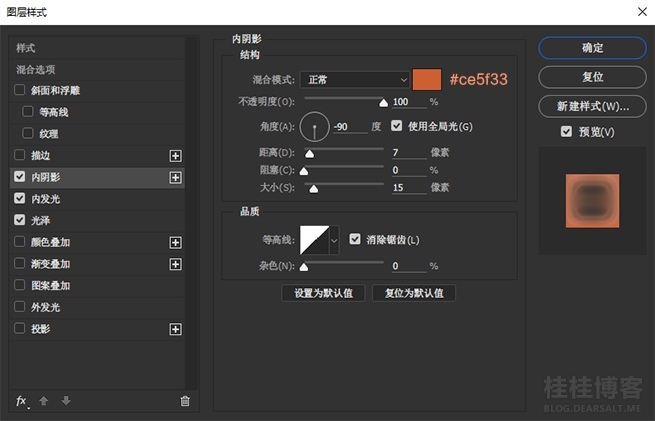Toggle the 预览 checkbox
Image resolution: width=655 pixels, height=421 pixels.
click(566, 132)
